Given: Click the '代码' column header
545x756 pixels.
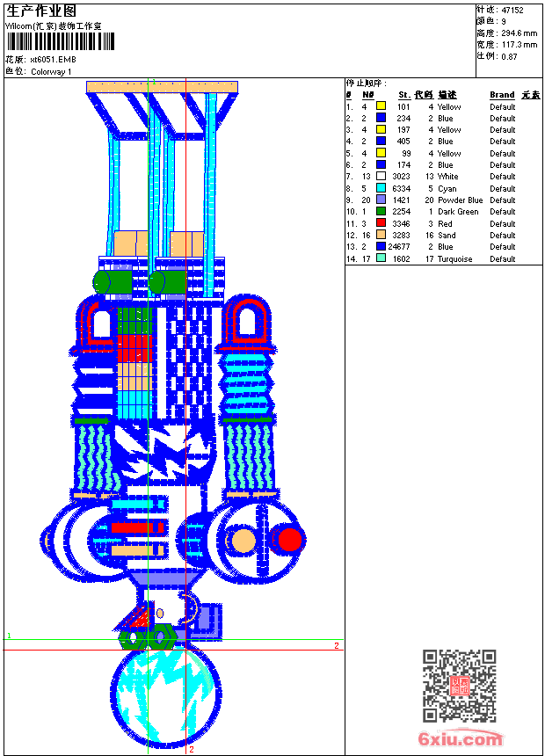Looking at the screenshot, I should 424,95.
